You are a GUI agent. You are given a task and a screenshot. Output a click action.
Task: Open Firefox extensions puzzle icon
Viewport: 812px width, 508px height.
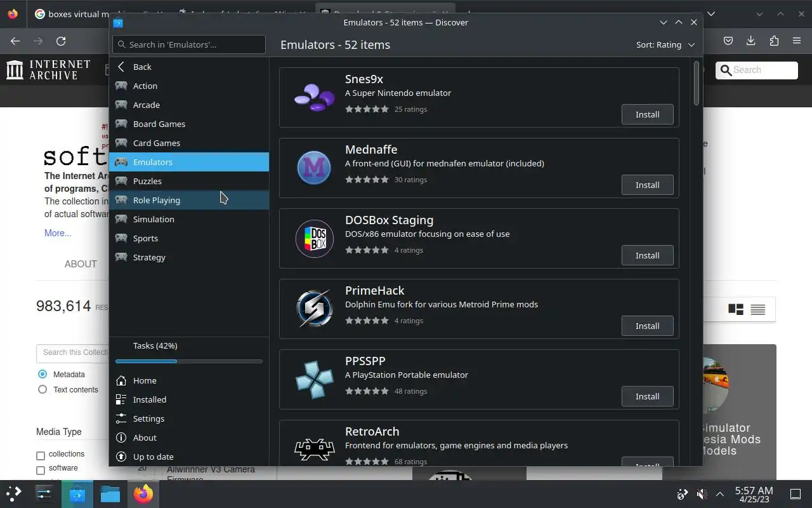(x=774, y=41)
